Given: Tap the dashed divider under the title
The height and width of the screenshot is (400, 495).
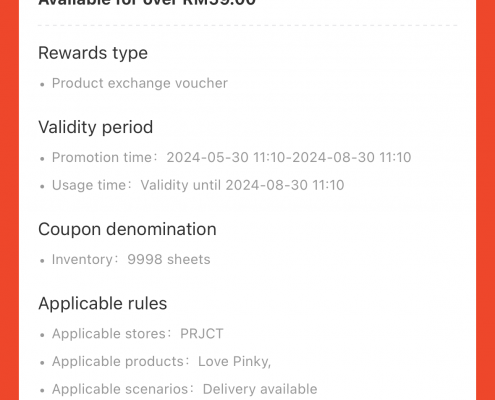Looking at the screenshot, I should click(248, 25).
